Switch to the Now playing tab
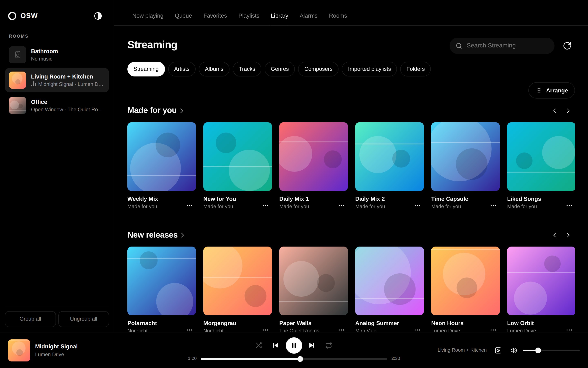Viewport: 588px width, 368px height. click(148, 16)
